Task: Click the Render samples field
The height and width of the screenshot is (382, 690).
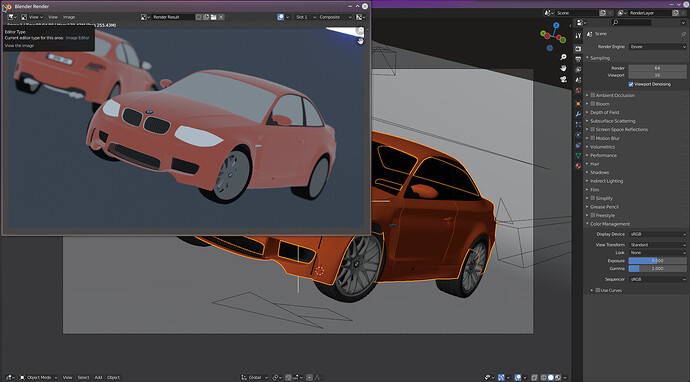Action: click(657, 68)
